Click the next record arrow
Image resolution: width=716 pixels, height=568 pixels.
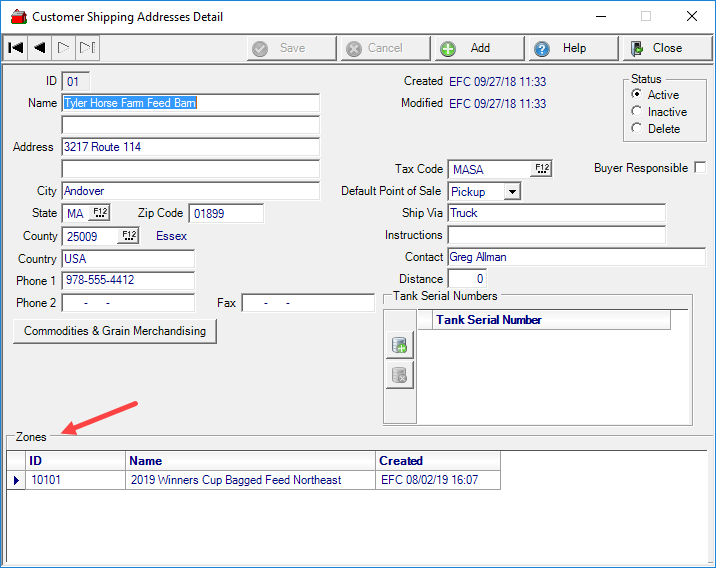[x=63, y=47]
